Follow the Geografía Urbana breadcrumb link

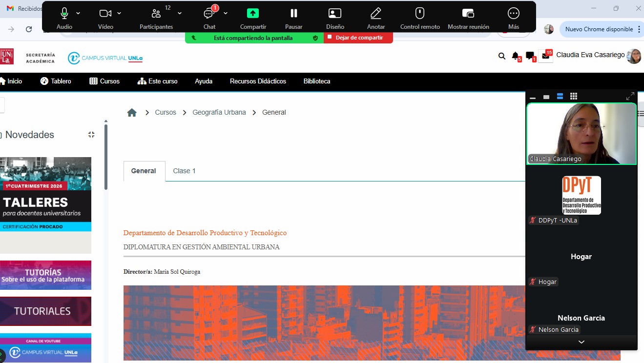click(219, 113)
